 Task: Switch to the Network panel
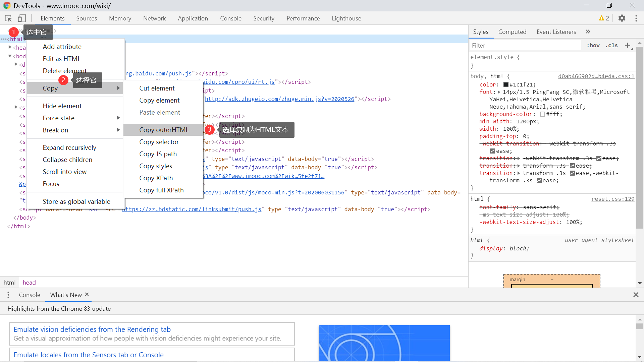[154, 18]
